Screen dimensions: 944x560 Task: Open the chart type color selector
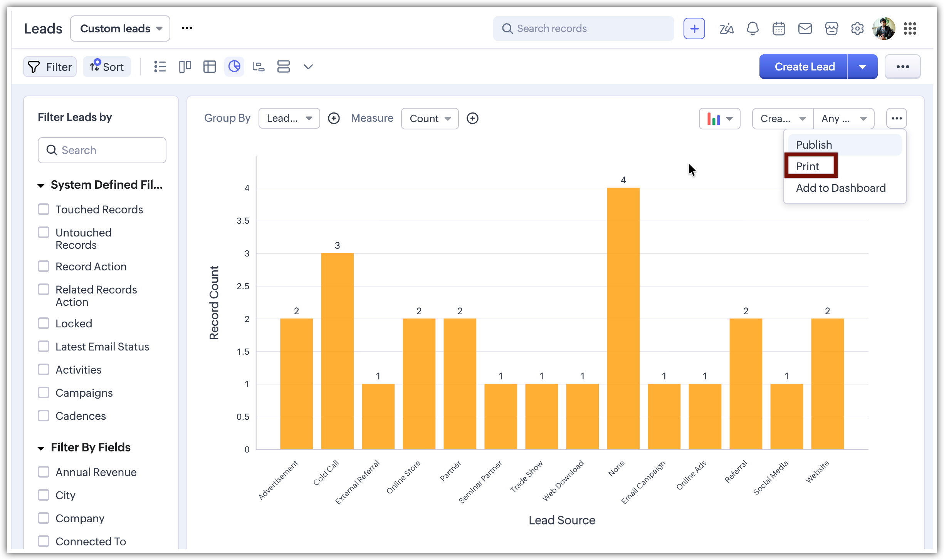(x=719, y=118)
